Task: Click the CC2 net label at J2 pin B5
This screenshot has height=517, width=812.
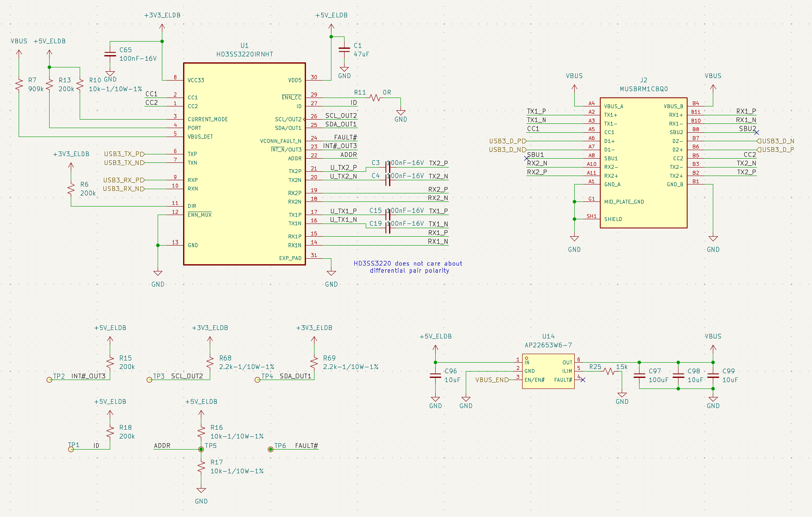Action: [750, 154]
